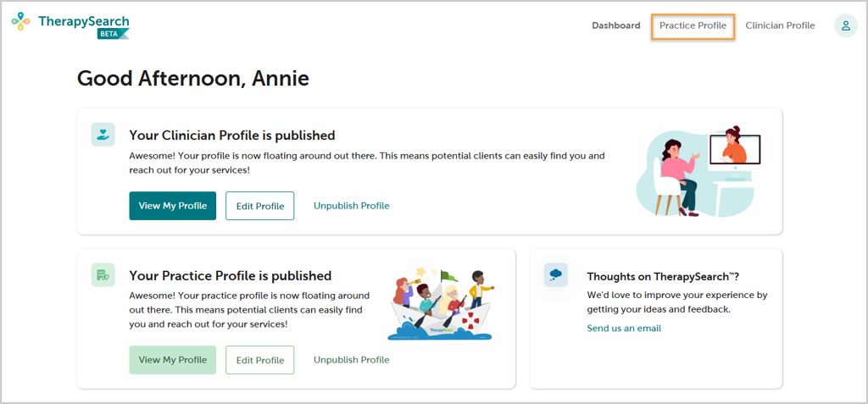Click the TherapySearch logo
Image resolution: width=868 pixels, height=404 pixels.
(x=70, y=25)
